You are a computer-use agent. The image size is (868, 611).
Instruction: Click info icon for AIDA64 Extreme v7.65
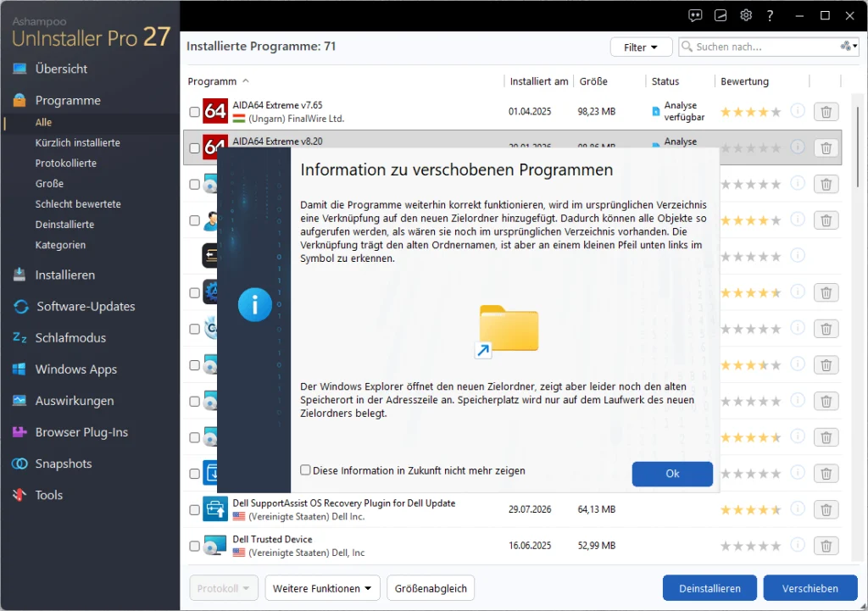797,111
